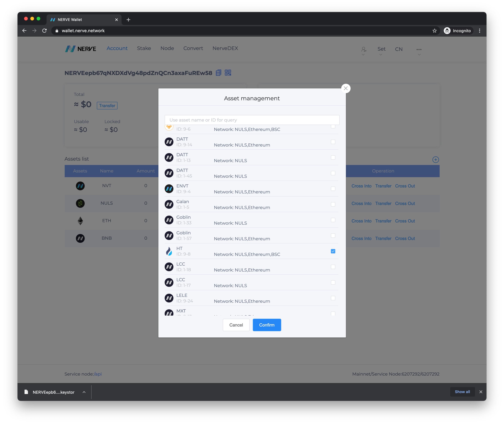The width and height of the screenshot is (504, 424).
Task: Click Cross Out for ETH
Action: 405,221
